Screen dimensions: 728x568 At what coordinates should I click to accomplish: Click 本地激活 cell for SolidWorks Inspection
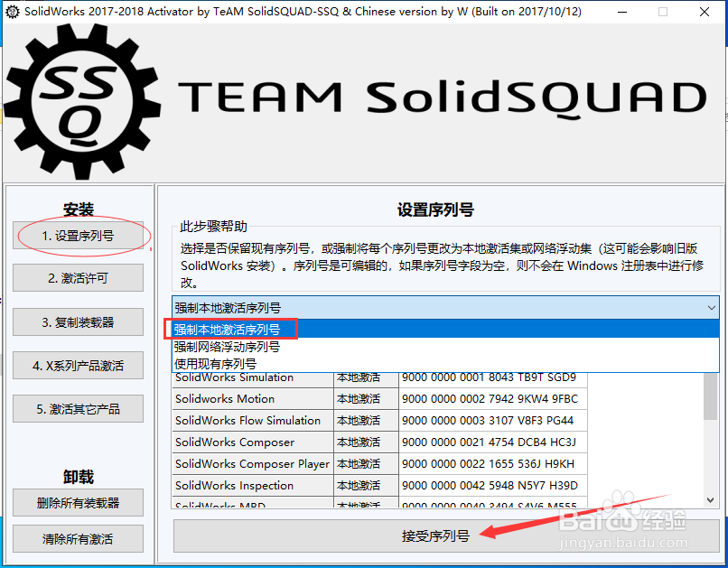(x=366, y=486)
